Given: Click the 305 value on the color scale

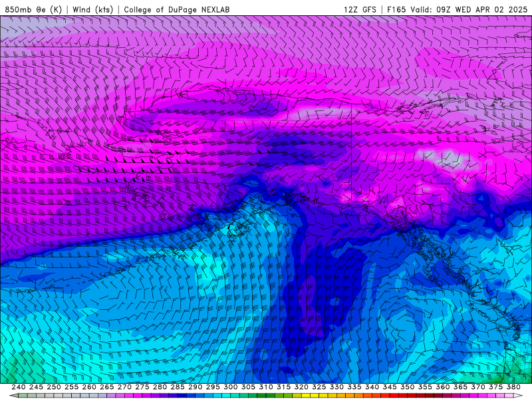Looking at the screenshot, I should (x=248, y=387).
